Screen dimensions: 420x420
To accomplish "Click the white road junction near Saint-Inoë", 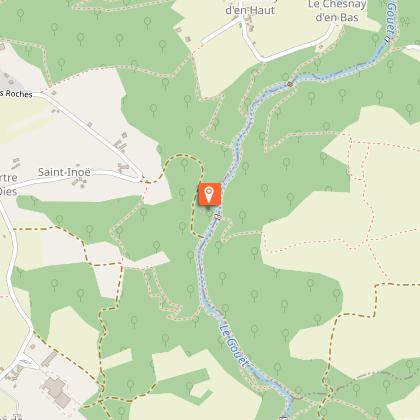I will (140, 177).
